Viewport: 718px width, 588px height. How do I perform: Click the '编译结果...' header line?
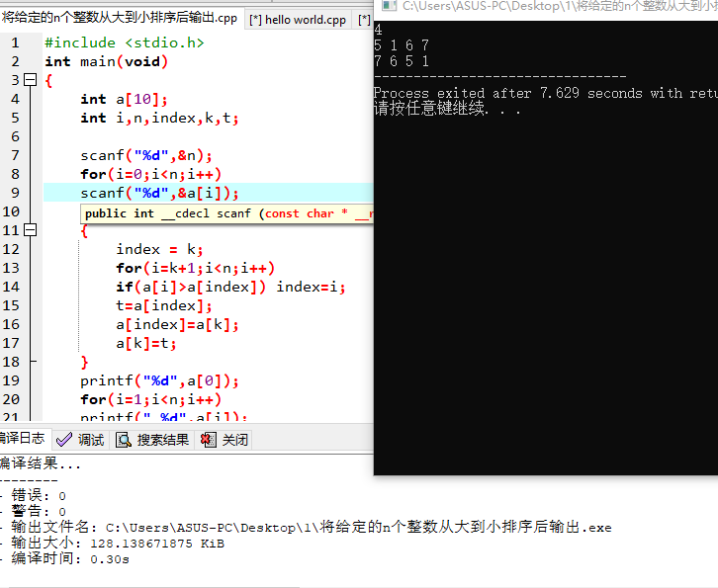41,463
